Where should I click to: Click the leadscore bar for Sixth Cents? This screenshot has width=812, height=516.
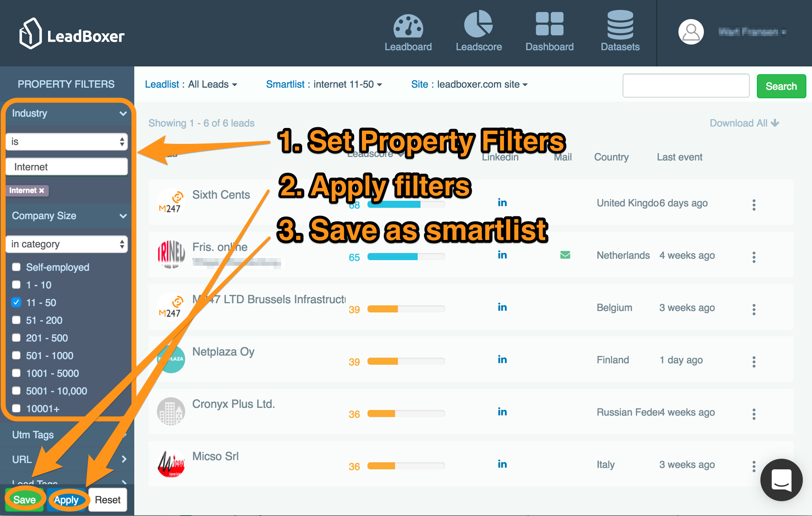point(406,204)
